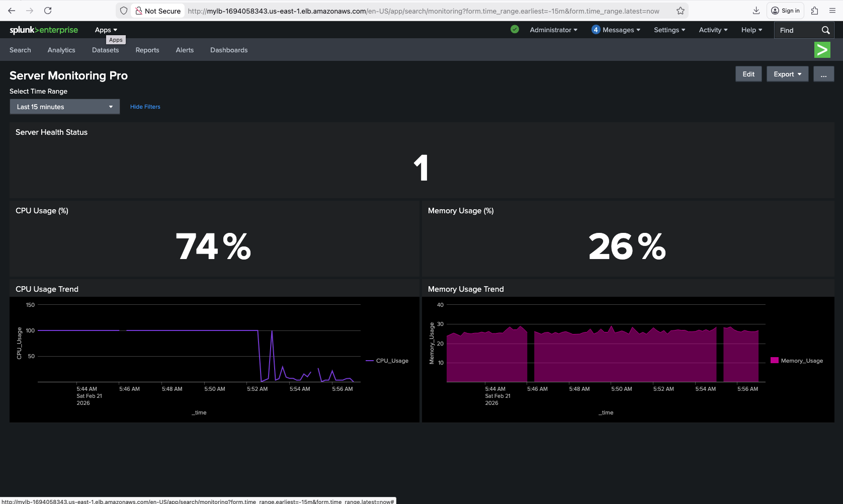Open the Export dropdown button
This screenshot has width=843, height=504.
point(788,74)
